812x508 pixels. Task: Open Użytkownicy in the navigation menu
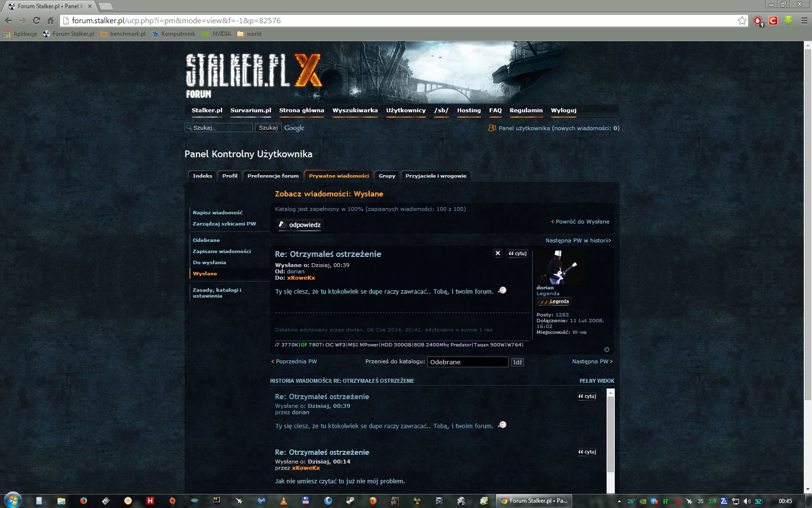pyautogui.click(x=406, y=110)
